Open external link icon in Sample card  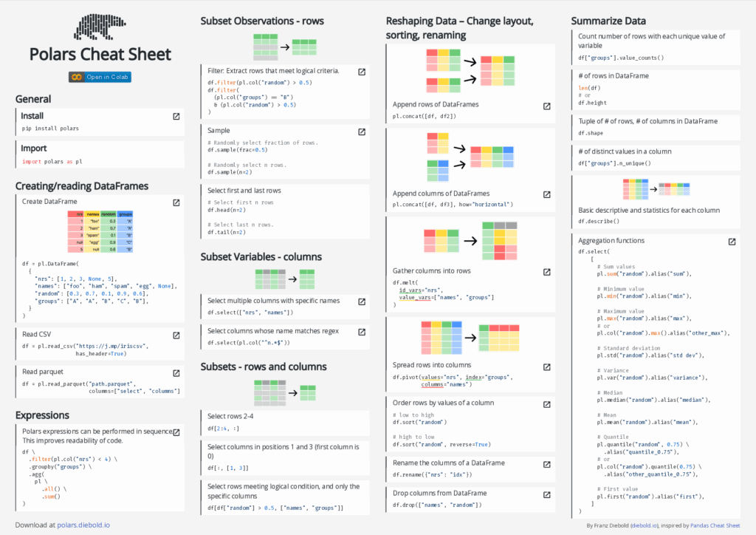coord(362,132)
